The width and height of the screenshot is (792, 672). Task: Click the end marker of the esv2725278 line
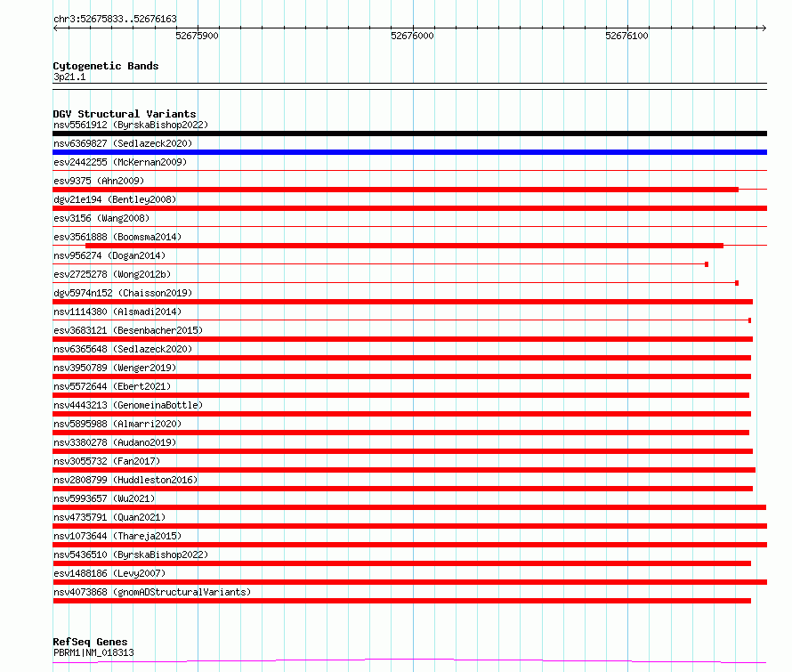point(737,283)
